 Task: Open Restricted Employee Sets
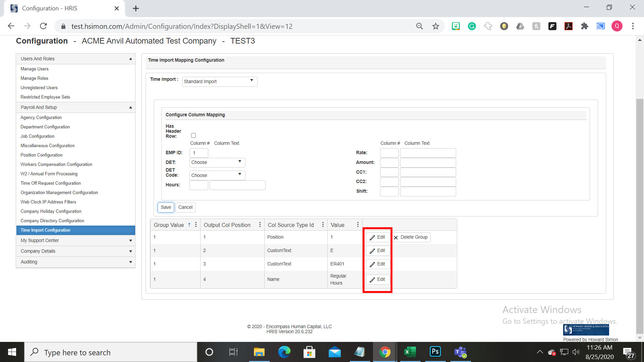click(x=45, y=97)
